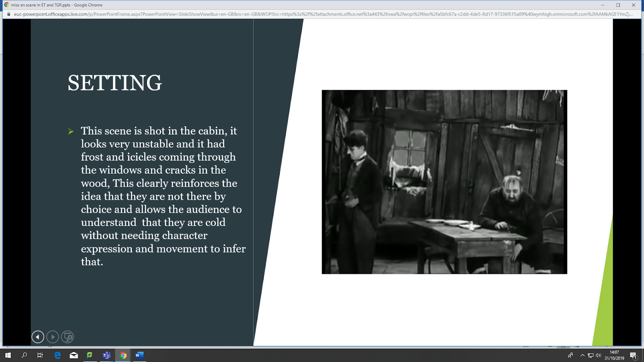
Task: Advance to the next slide
Action: pyautogui.click(x=53, y=337)
